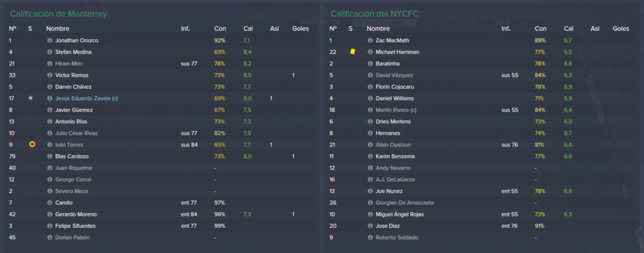Click info icon beside Jonathan Orozco
This screenshot has width=644, height=253.
coord(50,41)
